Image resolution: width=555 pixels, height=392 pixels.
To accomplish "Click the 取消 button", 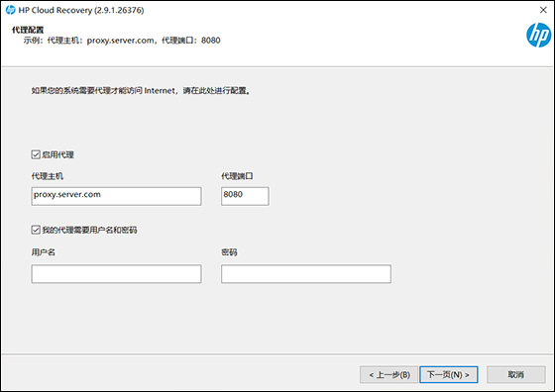I will 515,375.
